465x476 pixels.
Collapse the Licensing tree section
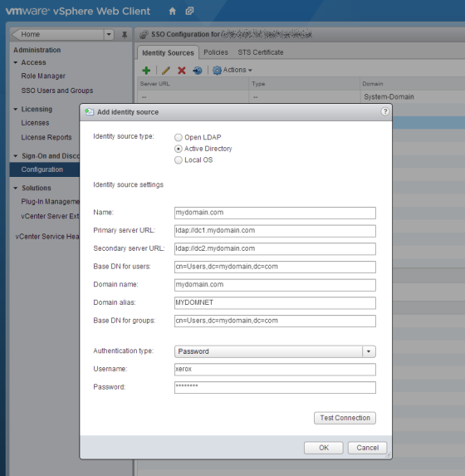(x=16, y=109)
